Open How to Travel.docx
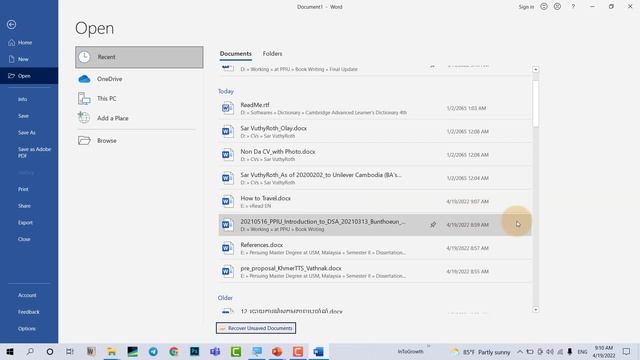The image size is (640, 360). coord(375,201)
